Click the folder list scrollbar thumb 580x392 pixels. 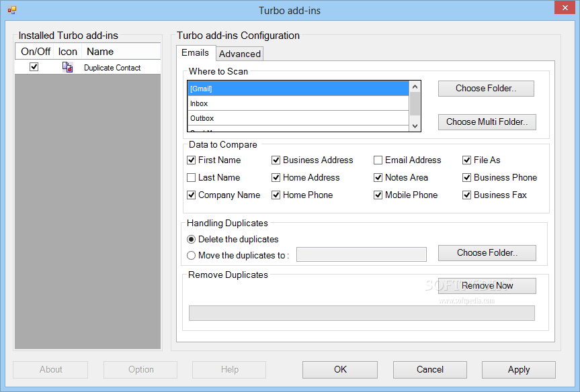(x=415, y=104)
